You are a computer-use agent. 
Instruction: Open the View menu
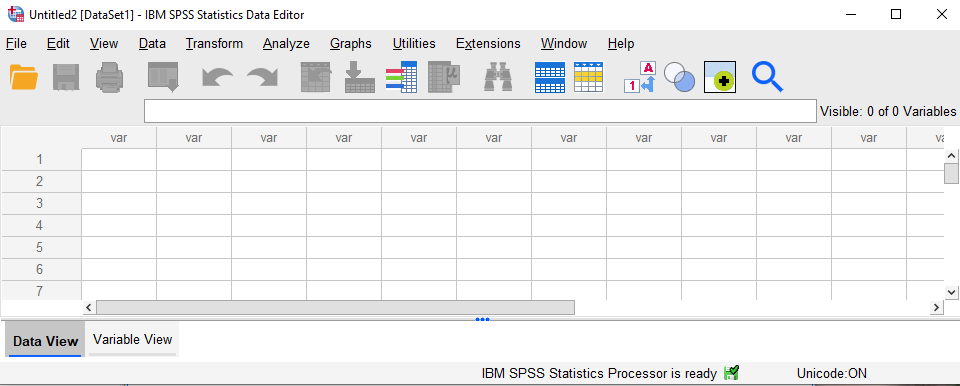point(103,44)
